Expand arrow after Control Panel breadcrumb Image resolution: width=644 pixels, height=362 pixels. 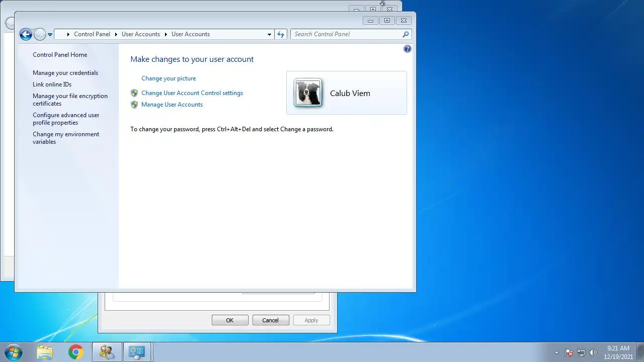(116, 34)
